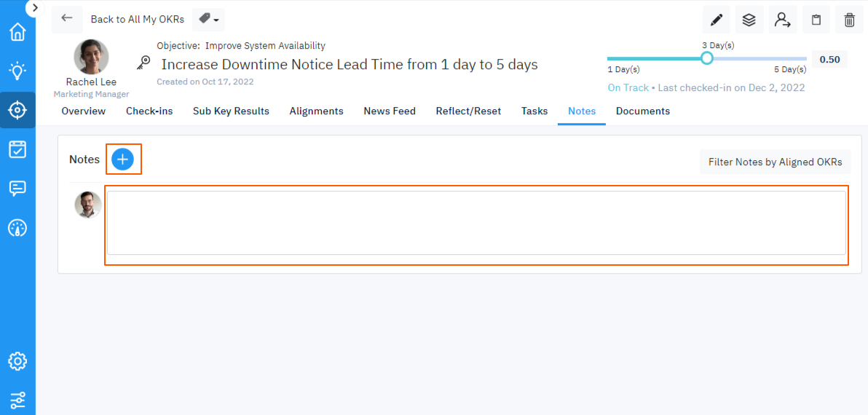Image resolution: width=868 pixels, height=415 pixels.
Task: Click the clipboard icon in top toolbar
Action: click(816, 20)
